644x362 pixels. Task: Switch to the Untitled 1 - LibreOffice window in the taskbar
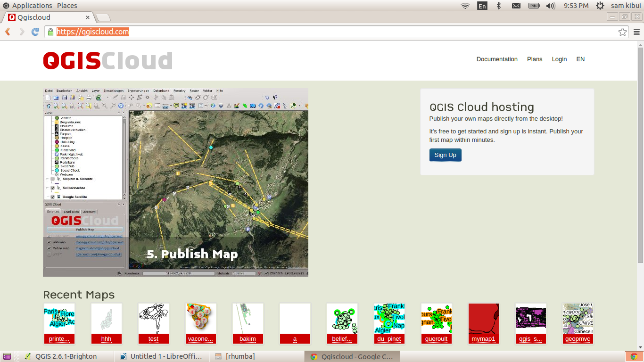tap(160, 357)
